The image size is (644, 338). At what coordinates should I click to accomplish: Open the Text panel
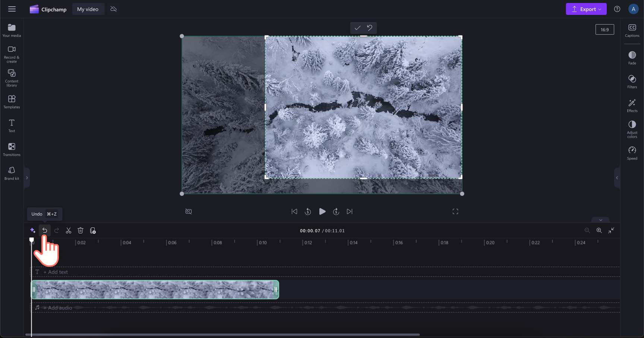pyautogui.click(x=12, y=126)
